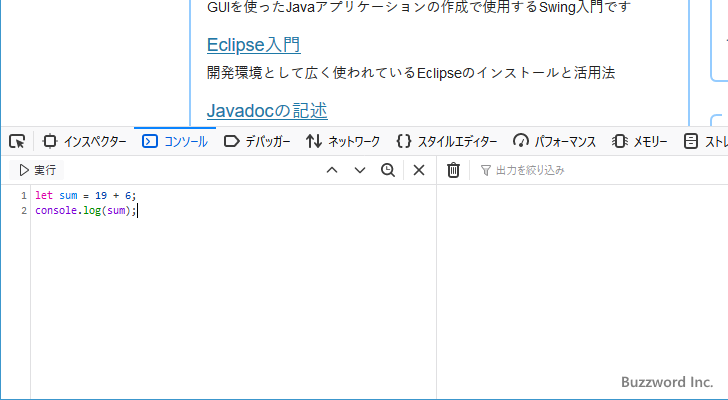Go to next expression with down chevron
Image resolution: width=728 pixels, height=400 pixels.
360,170
